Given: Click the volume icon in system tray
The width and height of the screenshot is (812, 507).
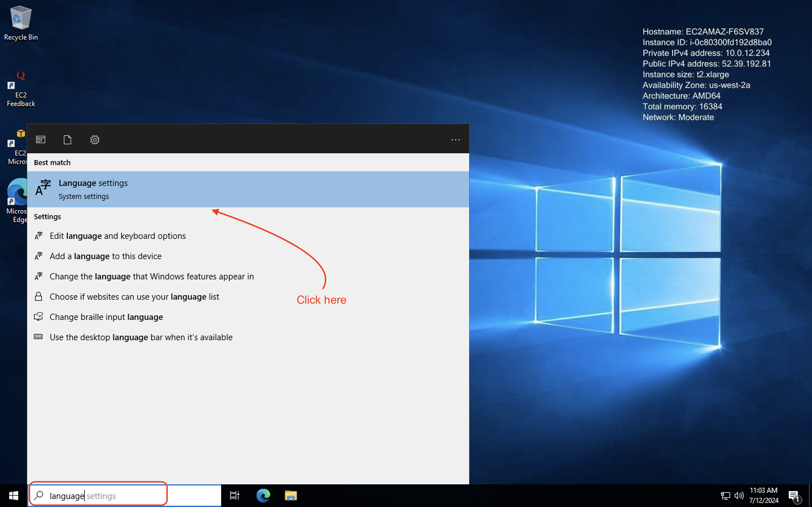Looking at the screenshot, I should [x=739, y=495].
